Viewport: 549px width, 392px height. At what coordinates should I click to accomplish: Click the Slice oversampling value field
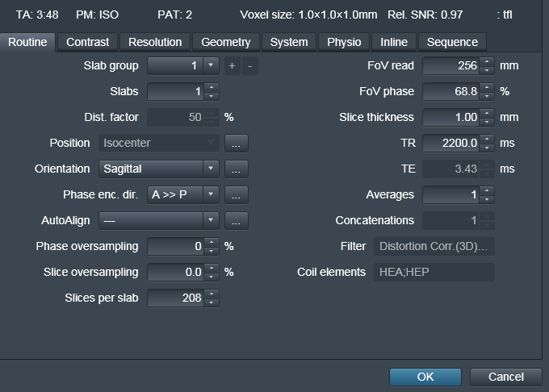click(x=176, y=273)
